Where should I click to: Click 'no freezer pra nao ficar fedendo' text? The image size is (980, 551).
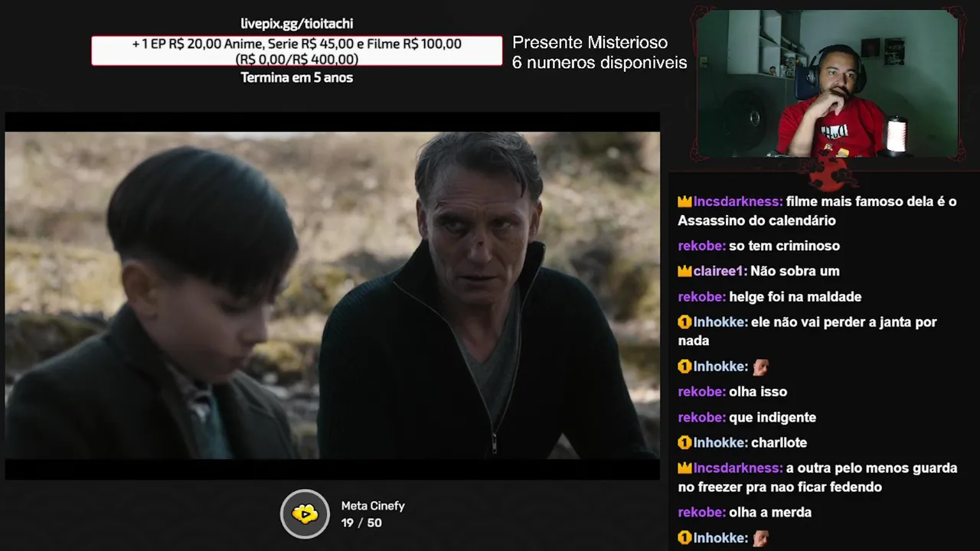click(779, 487)
